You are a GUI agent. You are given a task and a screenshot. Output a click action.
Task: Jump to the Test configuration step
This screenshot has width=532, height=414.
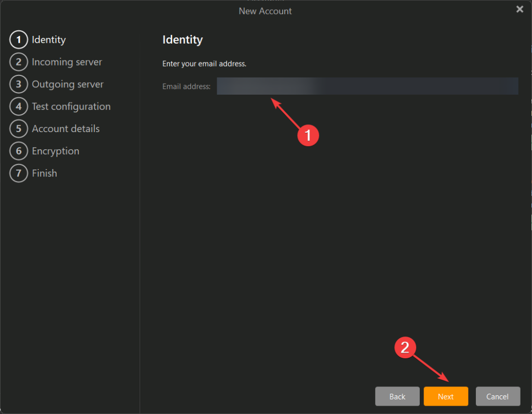coord(71,107)
